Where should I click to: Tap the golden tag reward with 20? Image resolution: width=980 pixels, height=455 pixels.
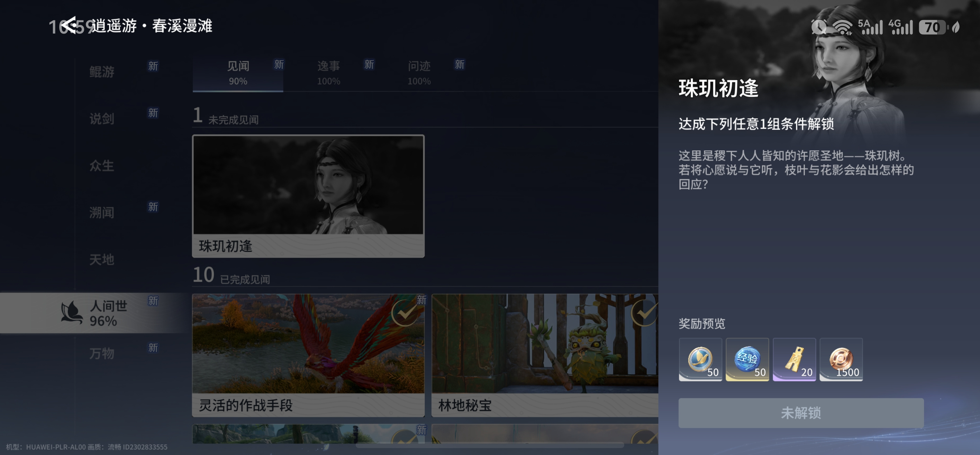tap(795, 359)
